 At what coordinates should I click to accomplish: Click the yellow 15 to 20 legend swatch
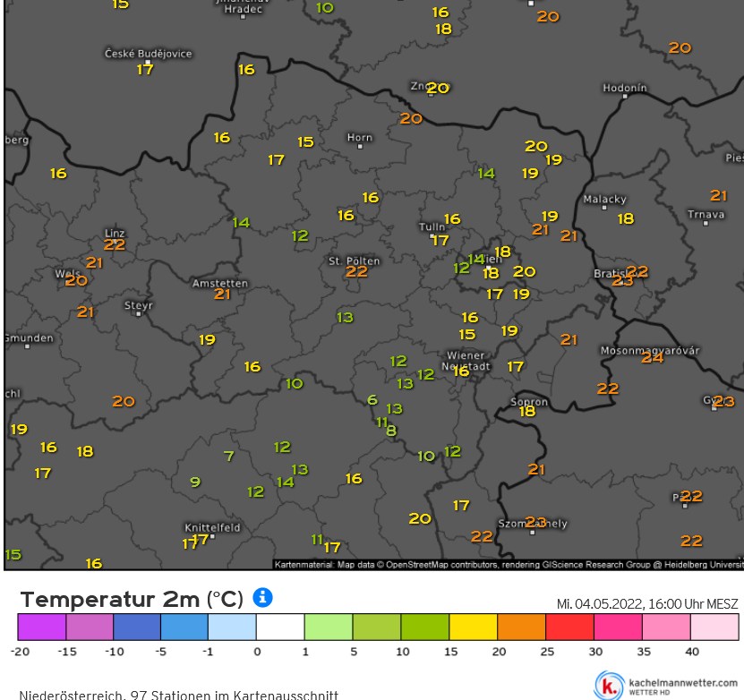(x=473, y=627)
